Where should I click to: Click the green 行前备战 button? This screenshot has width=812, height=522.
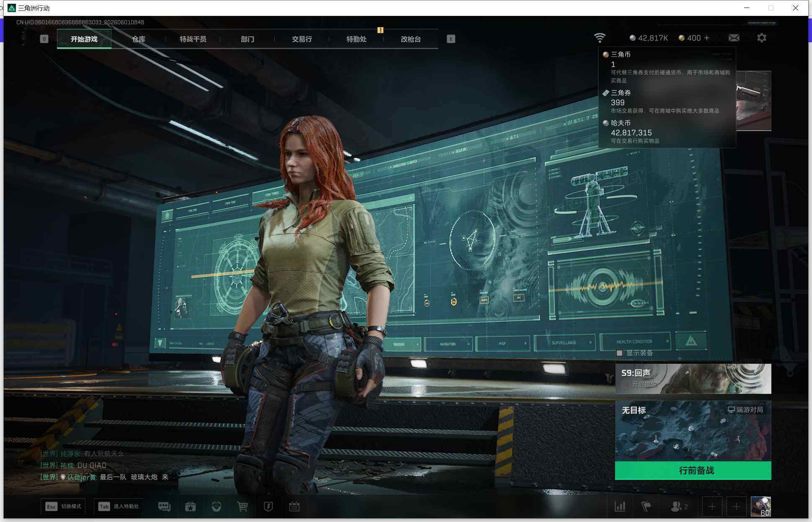click(x=693, y=470)
